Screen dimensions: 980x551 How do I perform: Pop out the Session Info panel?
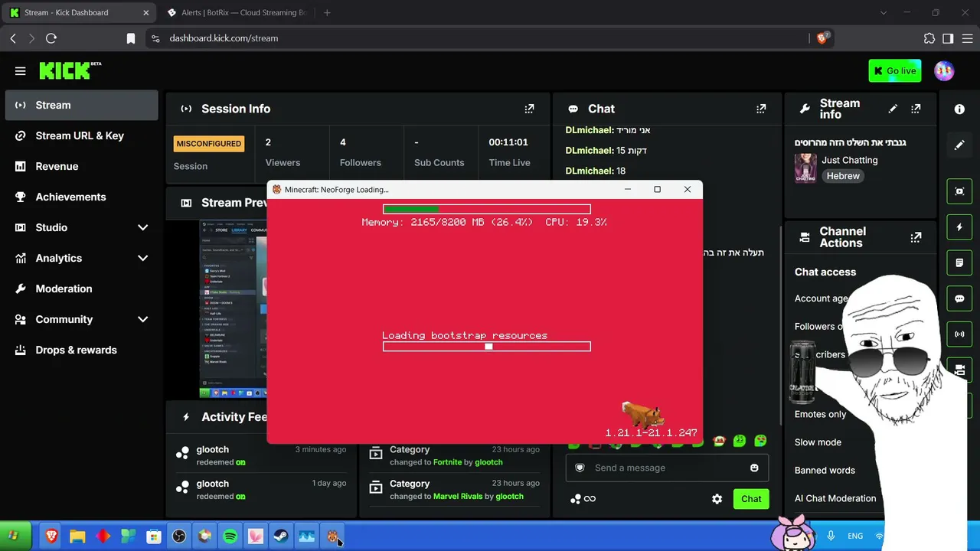tap(529, 109)
